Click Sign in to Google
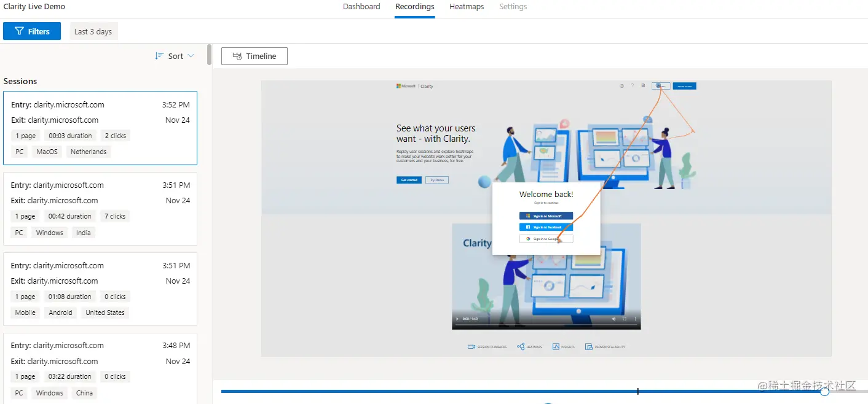 click(x=546, y=239)
